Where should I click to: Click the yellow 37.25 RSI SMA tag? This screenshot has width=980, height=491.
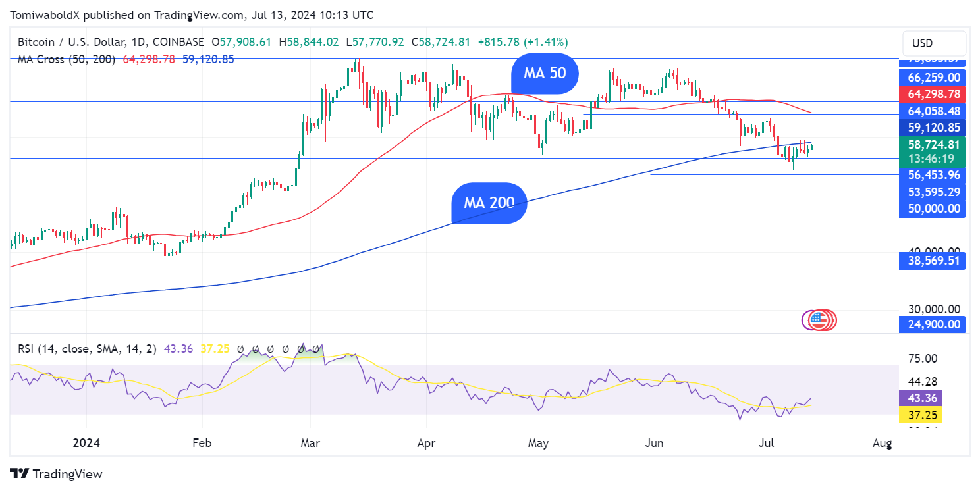click(x=919, y=414)
